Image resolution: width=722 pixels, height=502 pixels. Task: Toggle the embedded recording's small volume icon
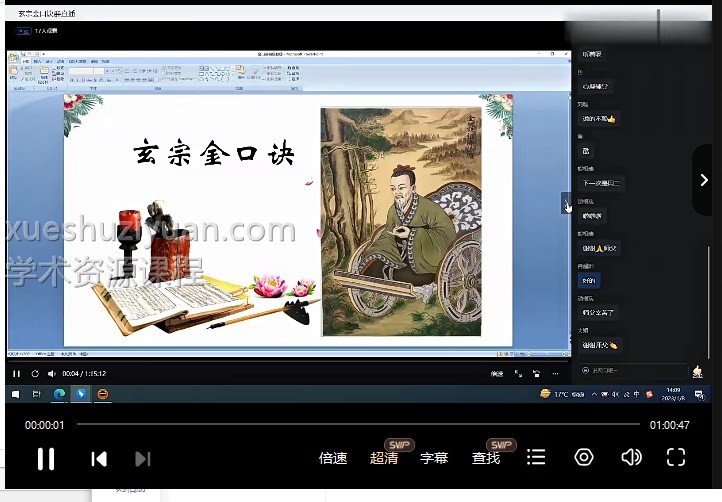point(51,374)
